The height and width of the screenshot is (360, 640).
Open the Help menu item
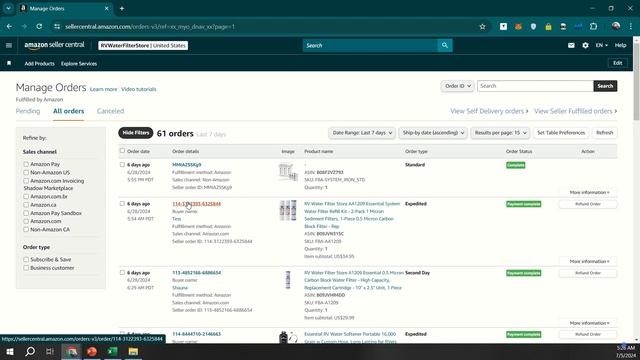[x=620, y=45]
